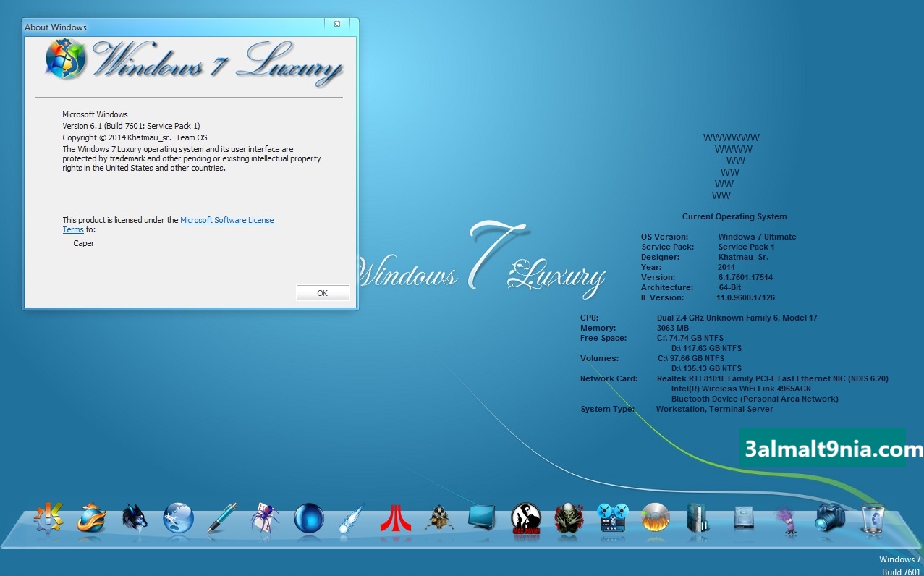Open the KDE gear icon in the dock

pos(48,517)
